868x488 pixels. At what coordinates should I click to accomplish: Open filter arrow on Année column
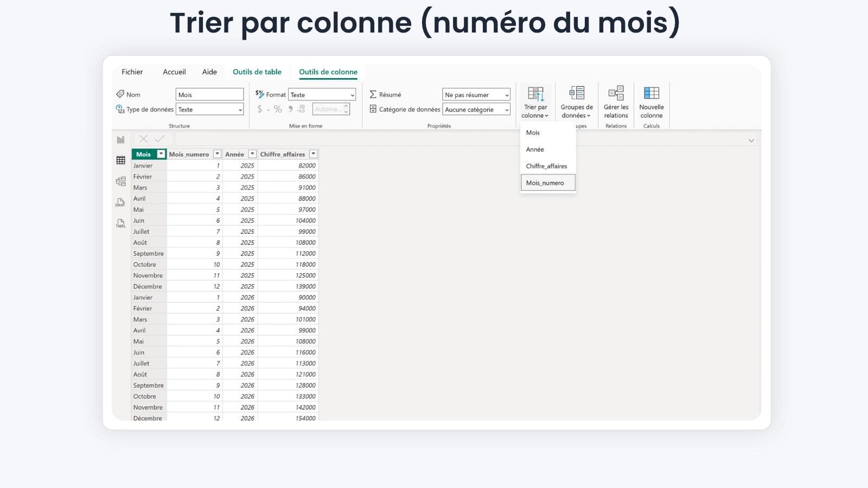252,154
